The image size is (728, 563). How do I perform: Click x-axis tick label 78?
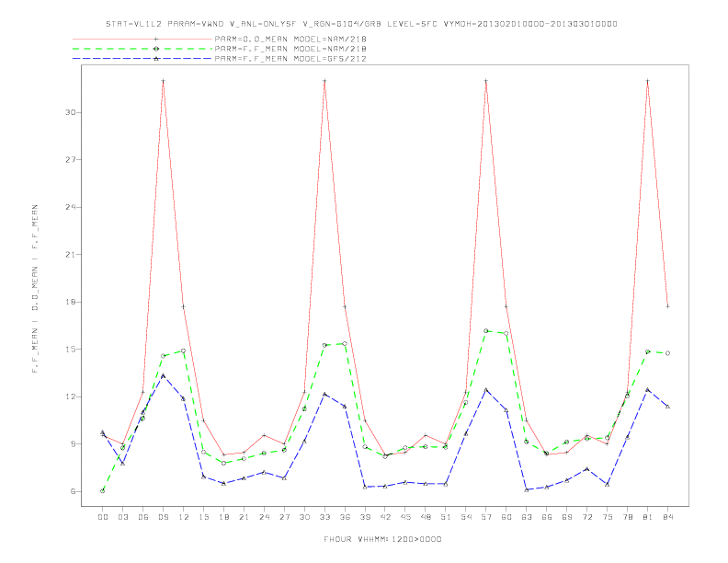point(627,517)
